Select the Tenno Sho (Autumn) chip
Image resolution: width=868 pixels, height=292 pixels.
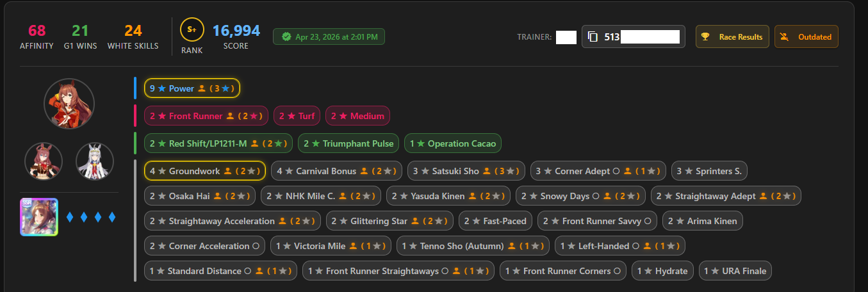473,246
